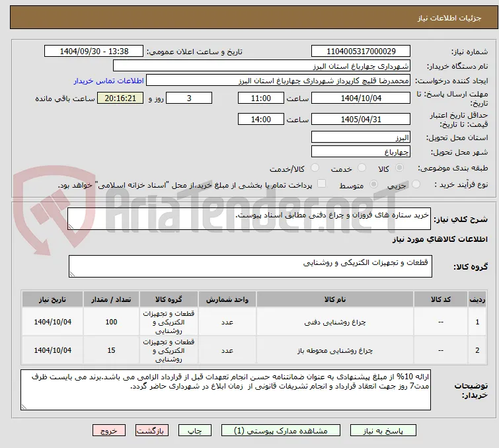Click the چاپ print button
The image size is (499, 448).
pos(195,431)
